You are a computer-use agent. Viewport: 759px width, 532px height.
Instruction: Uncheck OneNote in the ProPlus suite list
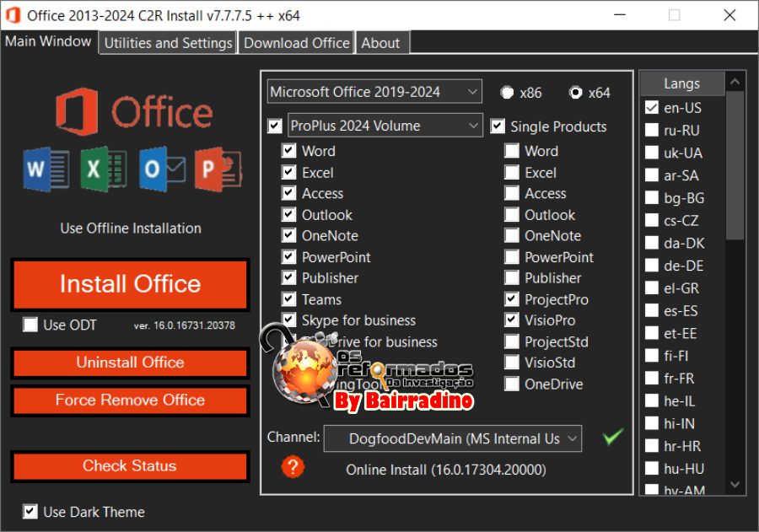(x=289, y=235)
